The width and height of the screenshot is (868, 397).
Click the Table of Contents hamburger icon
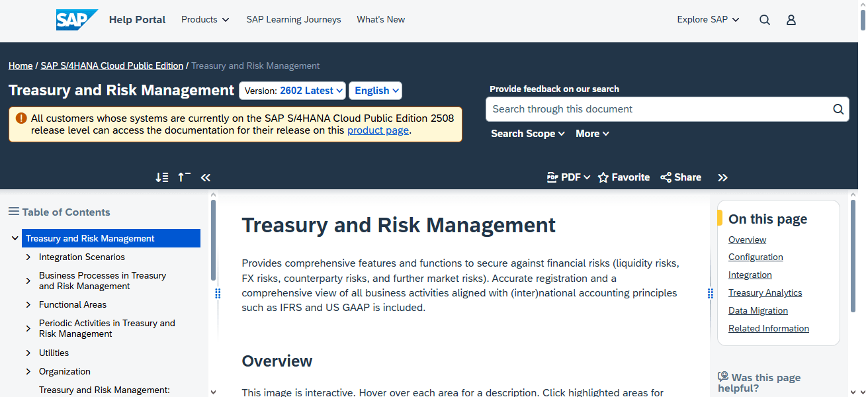point(13,212)
